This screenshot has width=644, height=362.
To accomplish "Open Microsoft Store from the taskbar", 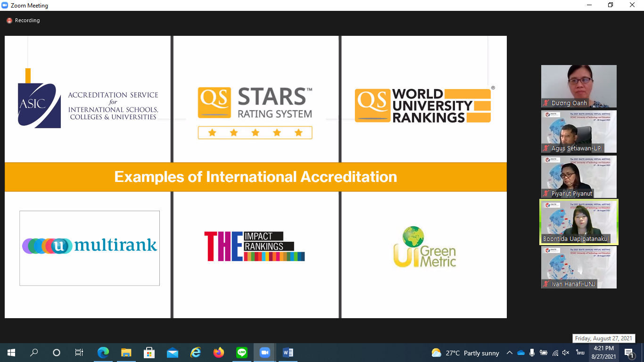I will tap(149, 353).
